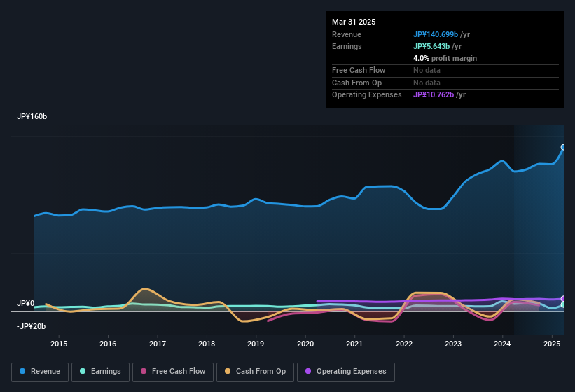Click the JP¥160b y-axis label
This screenshot has height=392, width=575.
(32, 116)
